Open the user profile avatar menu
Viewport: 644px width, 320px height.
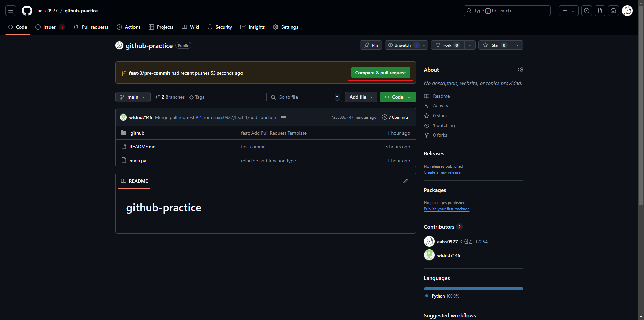(x=627, y=11)
